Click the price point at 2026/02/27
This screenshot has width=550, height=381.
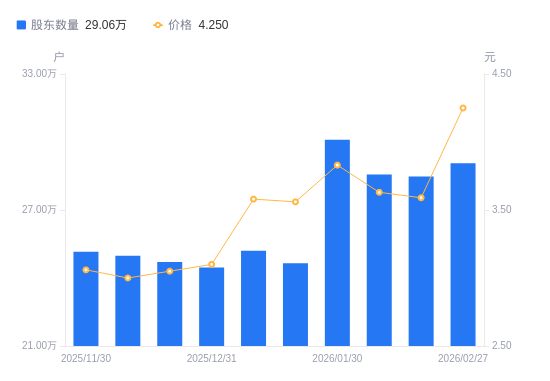463,108
